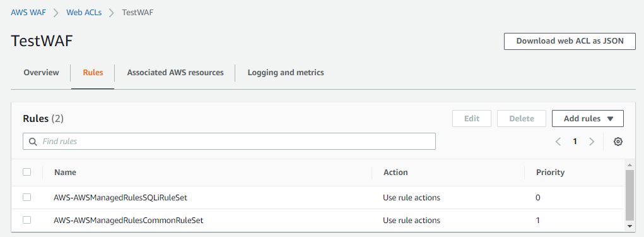
Task: Sort rules by the Priority column header
Action: point(550,173)
